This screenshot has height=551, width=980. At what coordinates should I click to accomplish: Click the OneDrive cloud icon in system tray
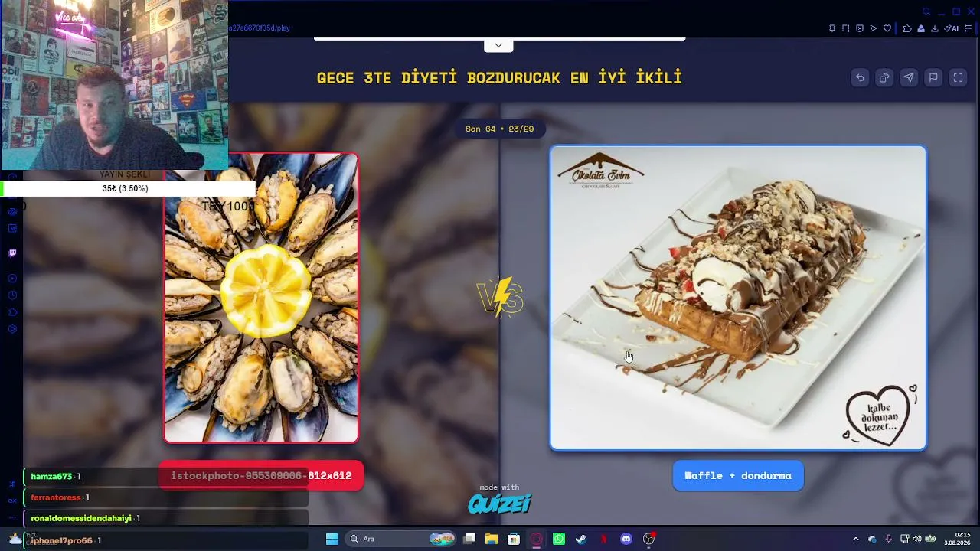click(x=872, y=539)
